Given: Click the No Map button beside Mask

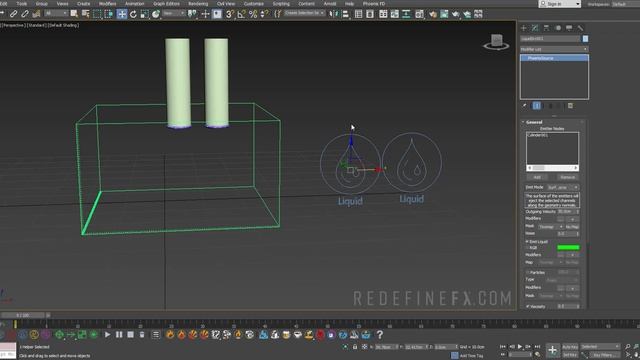Looking at the screenshot, I should 572,227.
